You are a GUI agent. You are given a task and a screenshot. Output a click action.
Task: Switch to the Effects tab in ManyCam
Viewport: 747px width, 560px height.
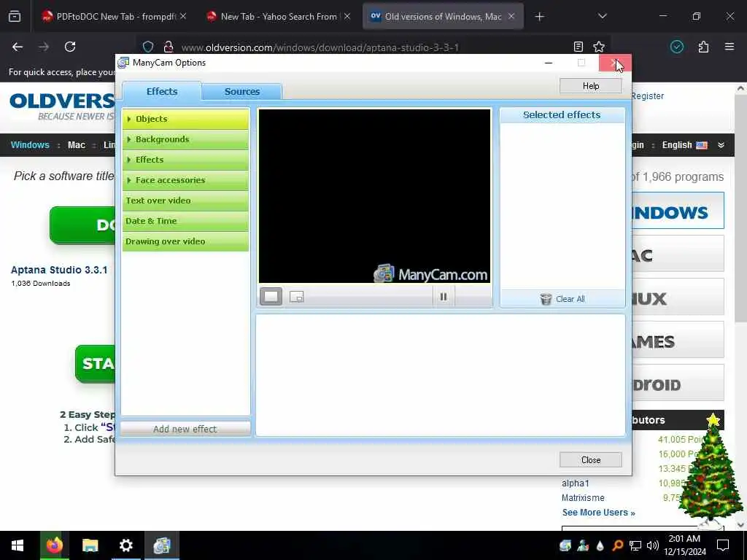(162, 91)
